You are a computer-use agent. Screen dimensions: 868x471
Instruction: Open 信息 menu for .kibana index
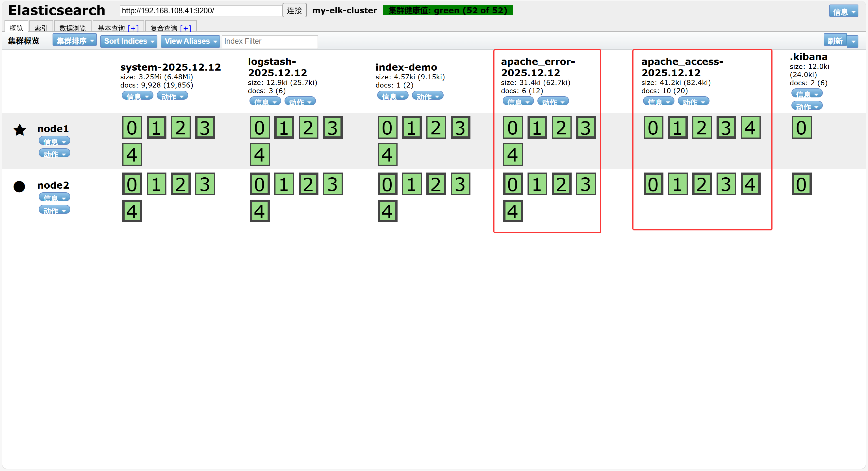[807, 93]
